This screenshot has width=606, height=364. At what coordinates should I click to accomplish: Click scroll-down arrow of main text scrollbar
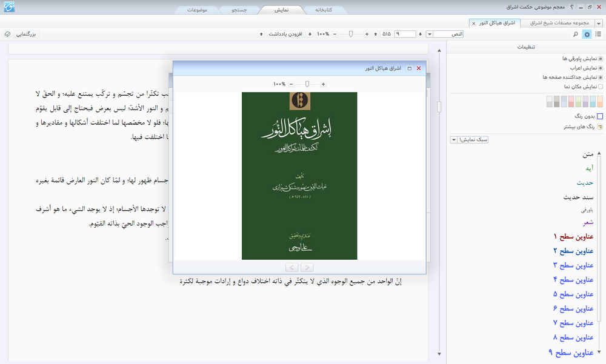point(439,354)
